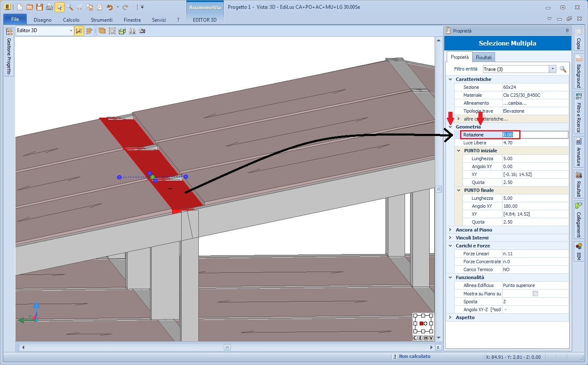Toggle the Mostra su Piano su checkbox

point(535,294)
